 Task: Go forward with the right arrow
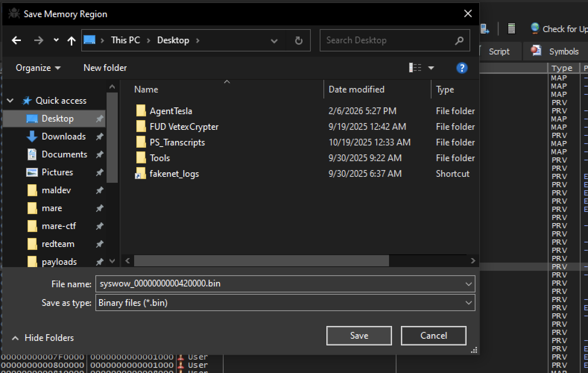(38, 40)
